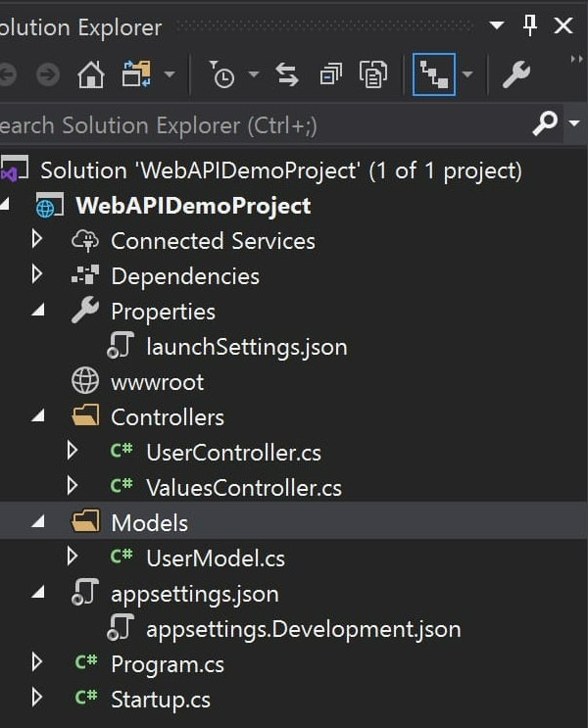Click Sync with Active Document arrows icon
The height and width of the screenshot is (728, 588).
286,74
